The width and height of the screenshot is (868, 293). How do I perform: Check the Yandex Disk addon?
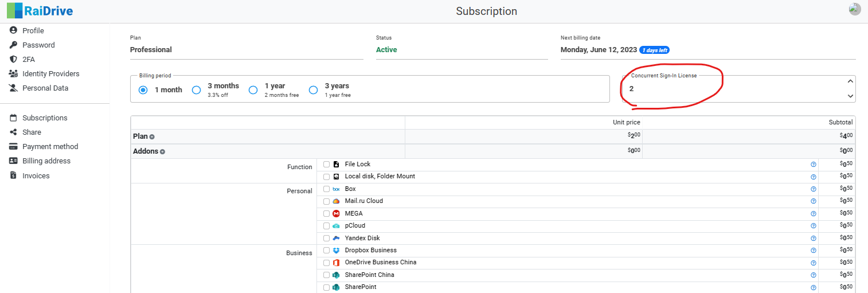tap(326, 239)
